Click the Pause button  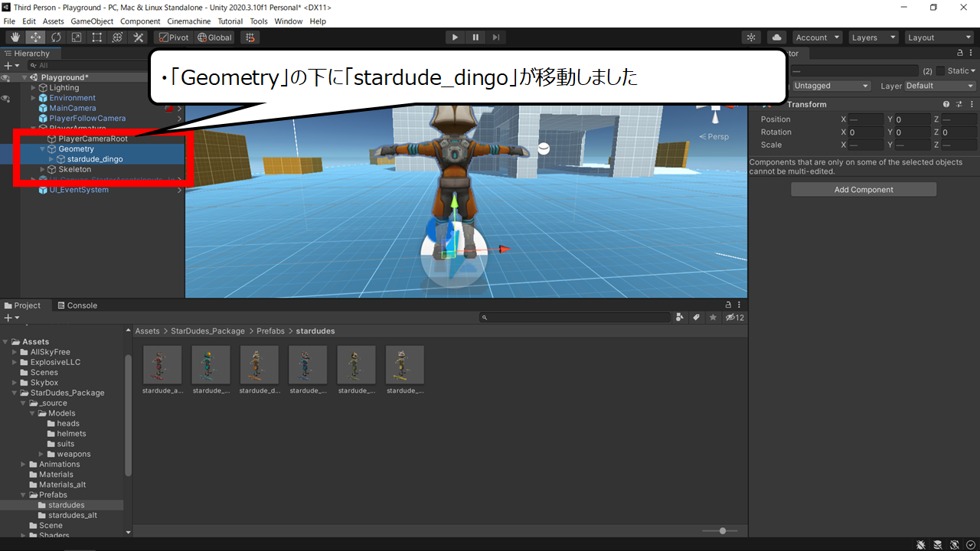click(x=475, y=37)
